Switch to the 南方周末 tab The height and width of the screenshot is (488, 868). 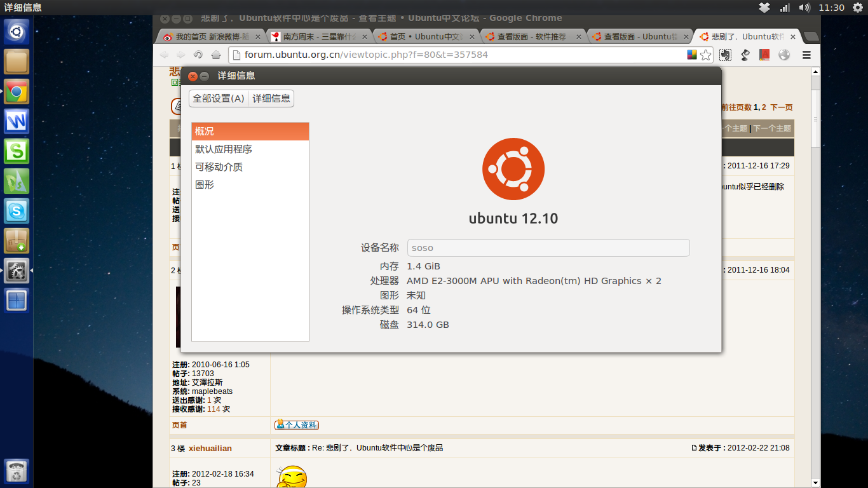(x=318, y=37)
